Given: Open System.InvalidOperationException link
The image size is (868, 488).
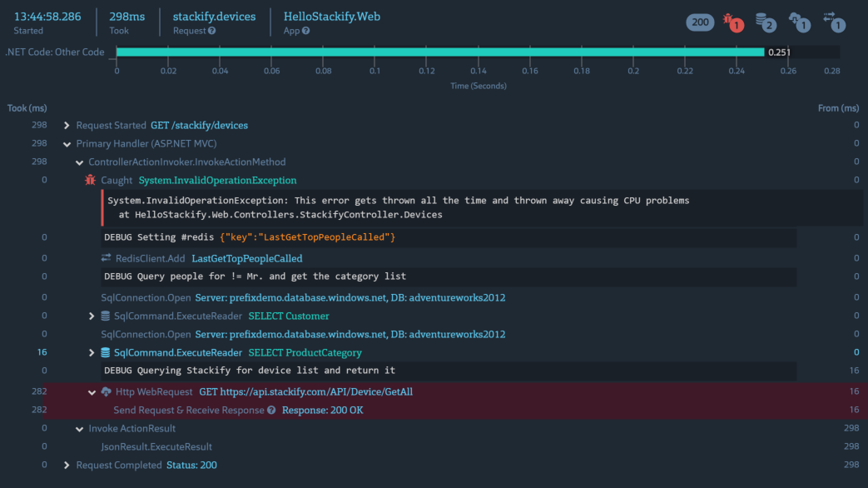Looking at the screenshot, I should click(x=217, y=180).
